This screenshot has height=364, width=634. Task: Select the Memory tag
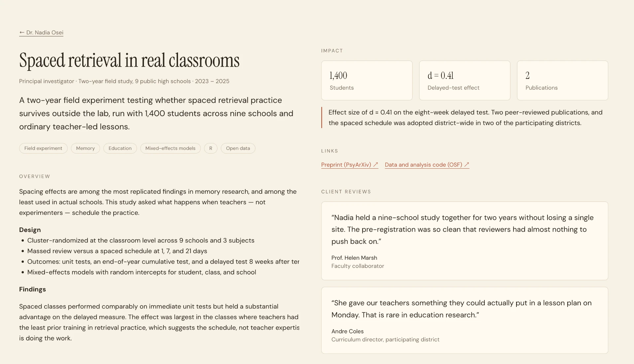tap(86, 148)
